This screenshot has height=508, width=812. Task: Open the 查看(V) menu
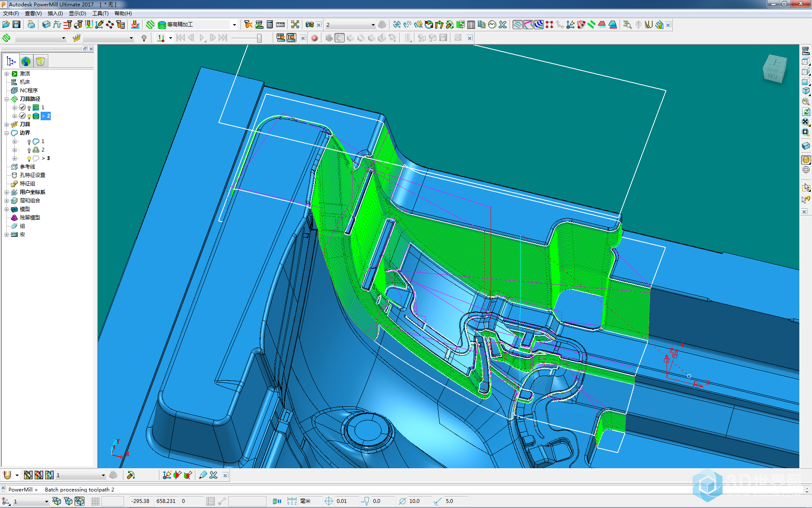pyautogui.click(x=33, y=14)
